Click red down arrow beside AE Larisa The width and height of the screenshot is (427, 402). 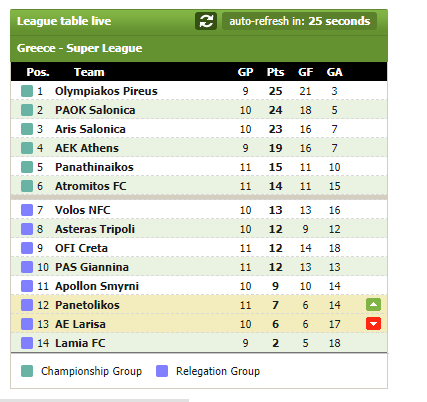pos(373,324)
